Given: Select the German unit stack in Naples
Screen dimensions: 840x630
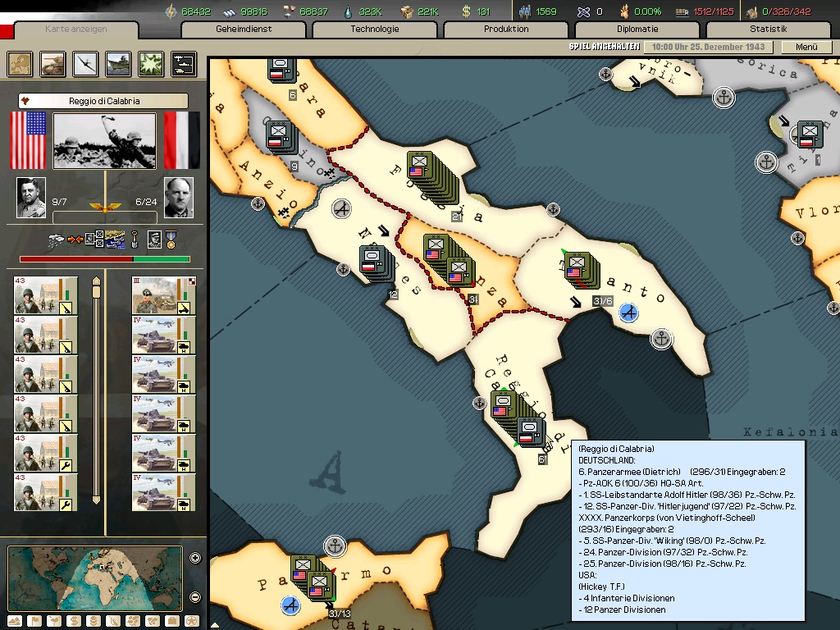Looking at the screenshot, I should [x=377, y=263].
